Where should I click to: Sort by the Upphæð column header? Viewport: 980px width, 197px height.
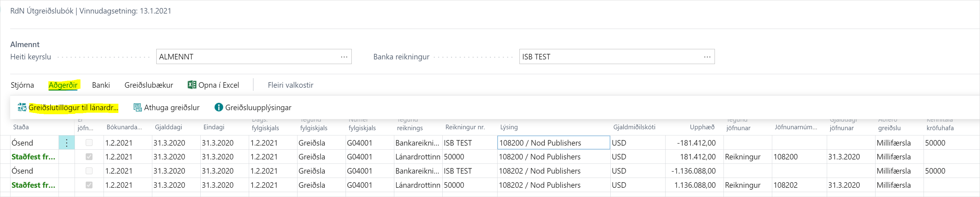point(702,127)
